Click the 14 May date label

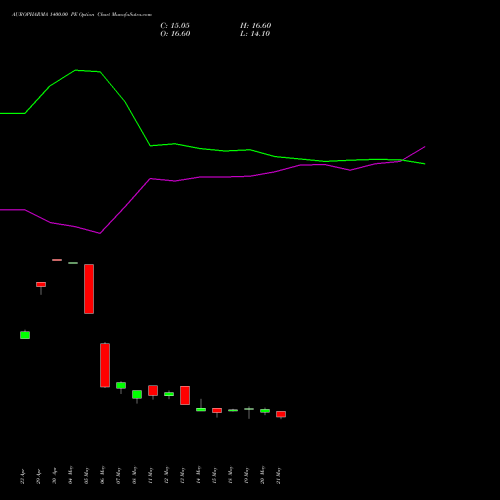click(x=198, y=475)
